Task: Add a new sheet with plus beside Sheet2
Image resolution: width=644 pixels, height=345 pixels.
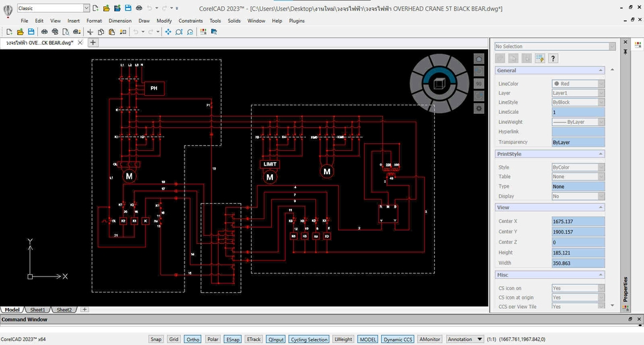Action: pos(85,309)
